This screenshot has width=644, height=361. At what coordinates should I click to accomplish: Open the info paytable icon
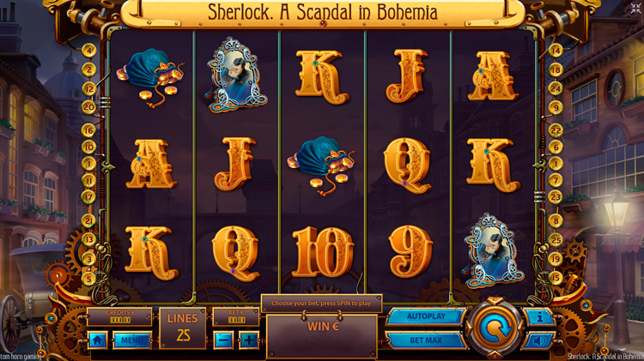[x=540, y=316]
